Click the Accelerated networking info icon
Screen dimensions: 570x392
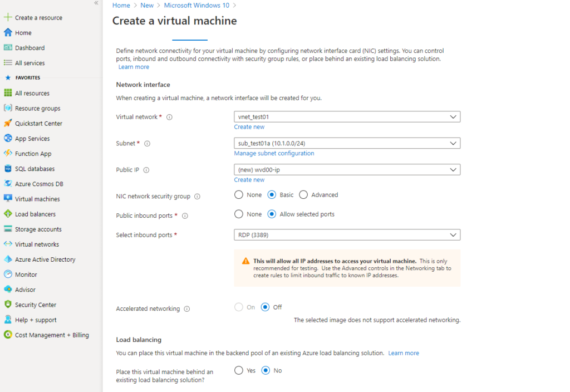(187, 308)
